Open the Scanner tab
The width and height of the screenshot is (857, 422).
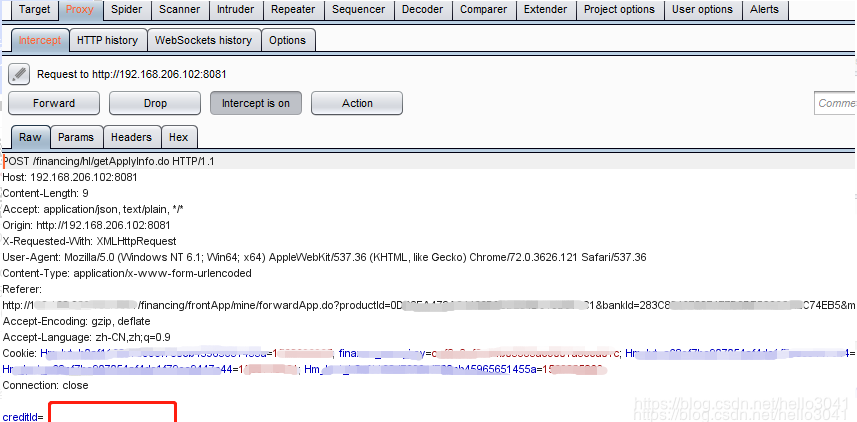[x=179, y=9]
